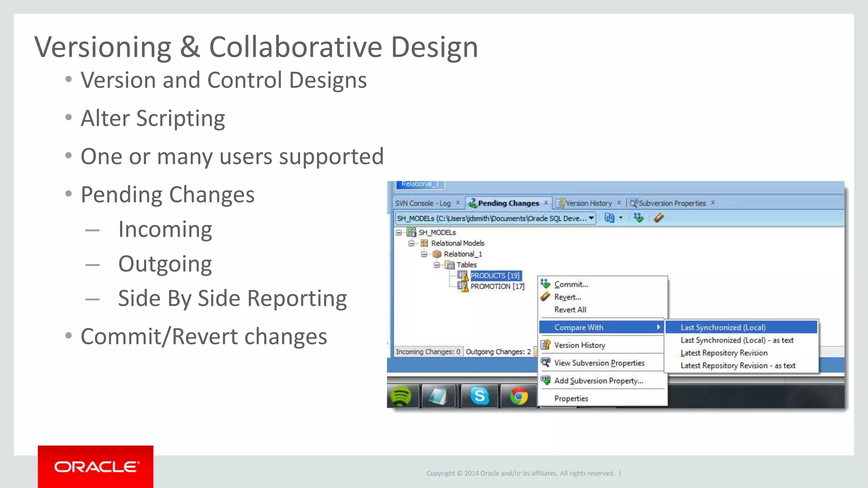This screenshot has height=488, width=868.
Task: Open the SH_MODELs working copy combo box
Action: coord(496,218)
